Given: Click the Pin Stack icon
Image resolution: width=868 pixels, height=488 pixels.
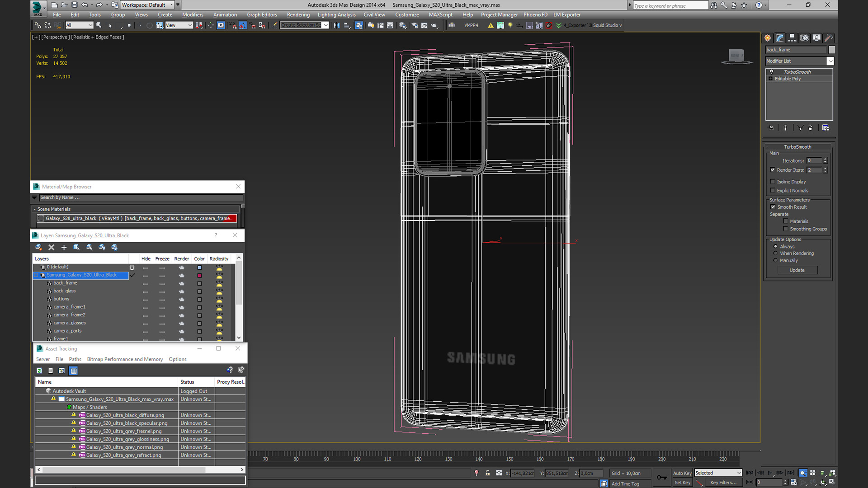Looking at the screenshot, I should 771,128.
